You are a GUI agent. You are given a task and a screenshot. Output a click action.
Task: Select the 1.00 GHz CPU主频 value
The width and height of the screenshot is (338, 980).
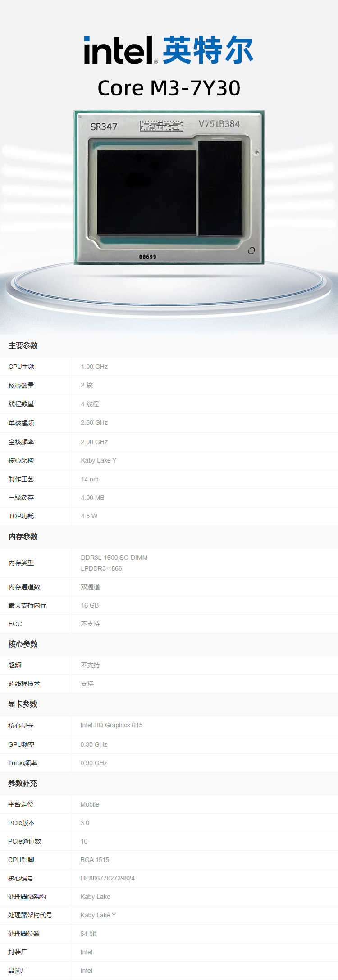click(x=94, y=367)
